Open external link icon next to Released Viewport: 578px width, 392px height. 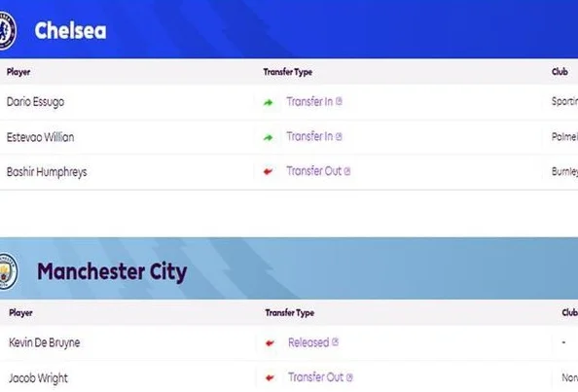(335, 341)
